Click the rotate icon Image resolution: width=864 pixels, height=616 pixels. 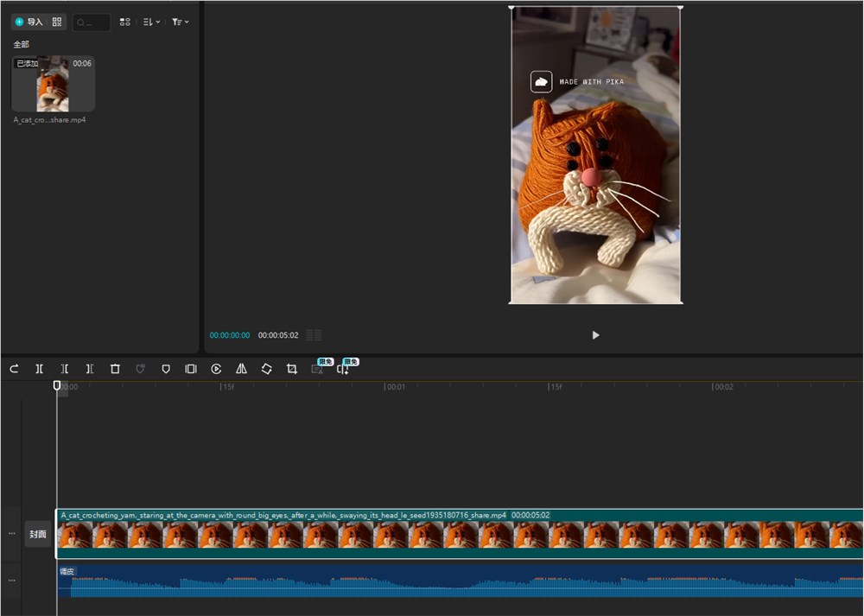coord(267,369)
